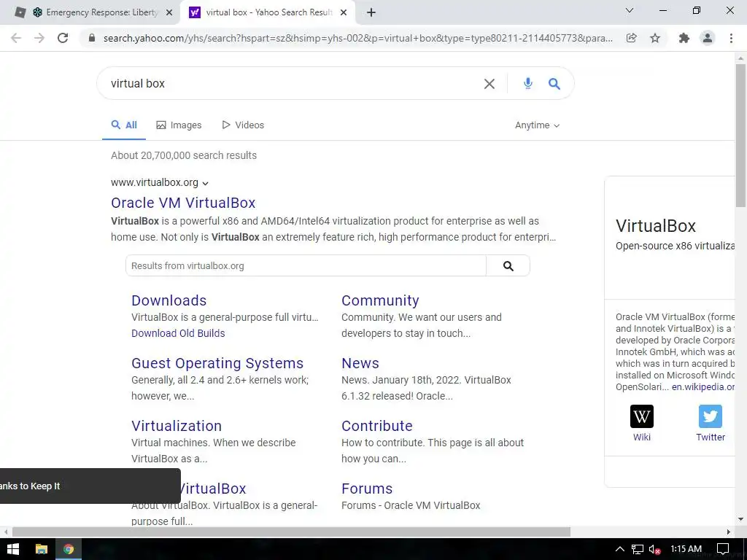This screenshot has width=747, height=560.
Task: Close the Emergency Response: Liberty tab
Action: click(x=169, y=13)
